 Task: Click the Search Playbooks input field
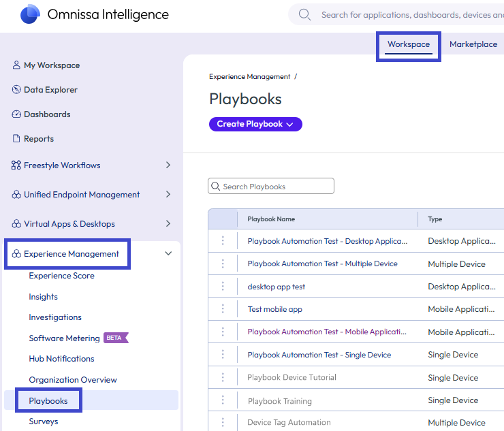[x=271, y=186]
